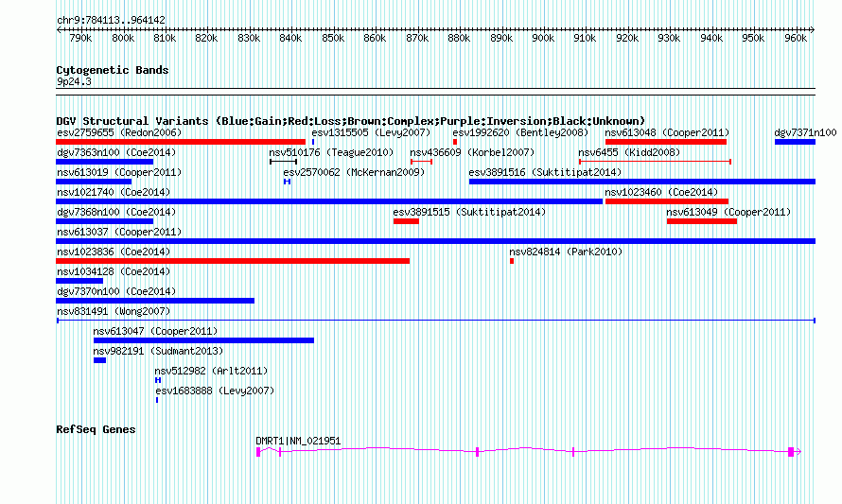Open esv3891516 (Suktitipat2014) variant

545,172
